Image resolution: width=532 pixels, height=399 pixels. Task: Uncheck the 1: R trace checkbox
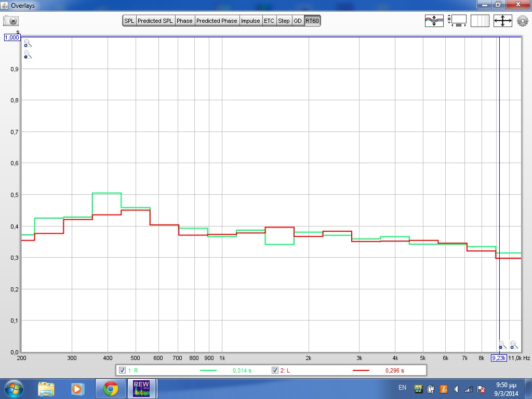point(122,370)
